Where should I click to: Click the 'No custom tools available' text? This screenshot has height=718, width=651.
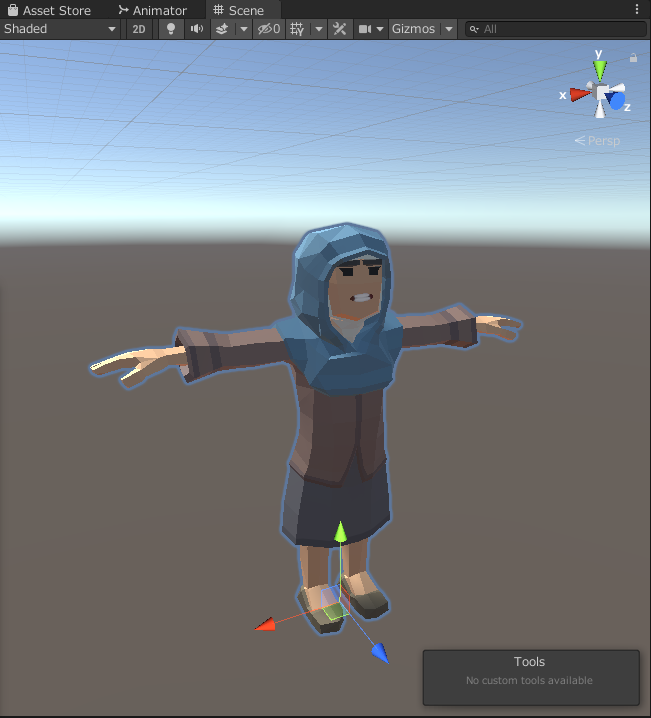pyautogui.click(x=529, y=680)
